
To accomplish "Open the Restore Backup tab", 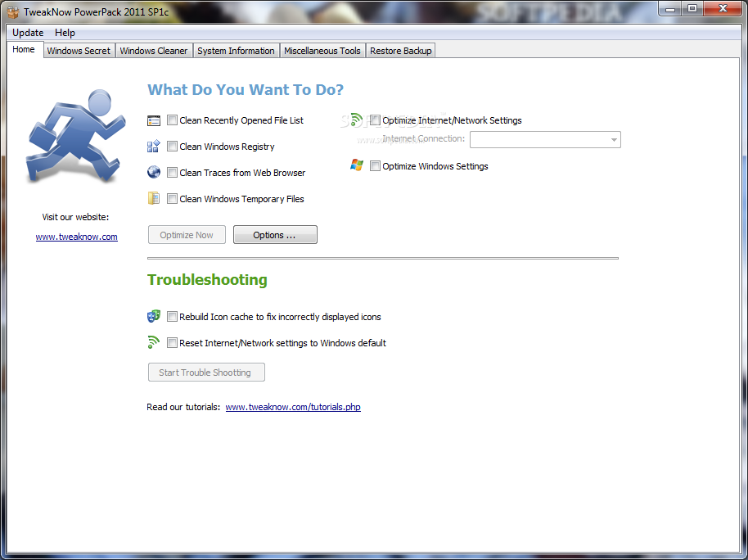I will pyautogui.click(x=401, y=51).
